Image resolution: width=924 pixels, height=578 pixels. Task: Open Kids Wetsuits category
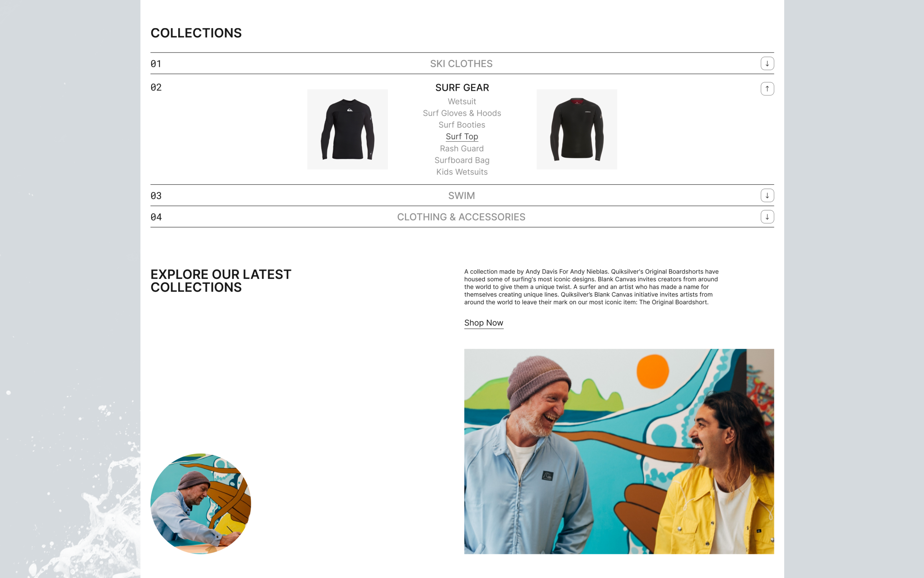(462, 172)
